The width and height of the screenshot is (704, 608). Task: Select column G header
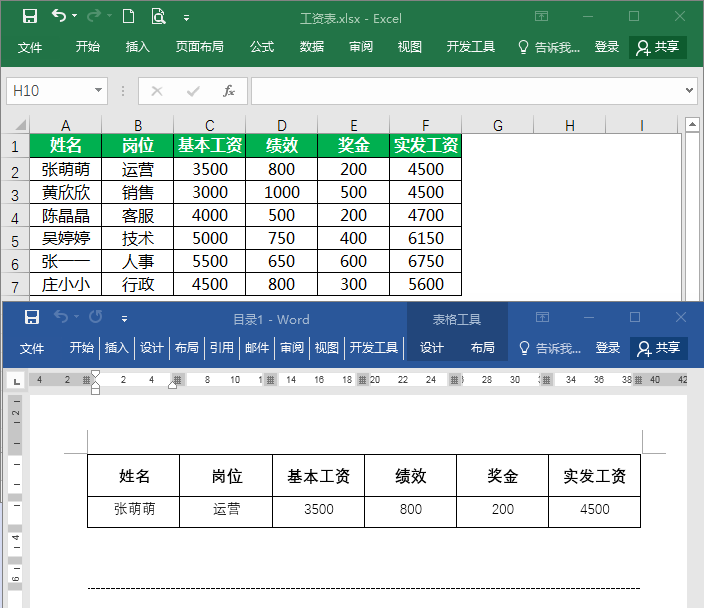[497, 125]
